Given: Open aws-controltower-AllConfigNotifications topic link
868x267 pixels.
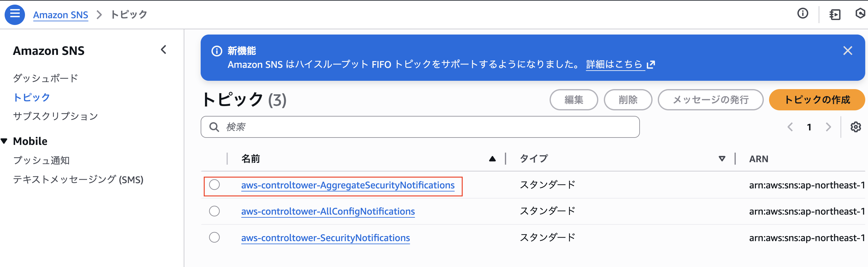Looking at the screenshot, I should 328,212.
